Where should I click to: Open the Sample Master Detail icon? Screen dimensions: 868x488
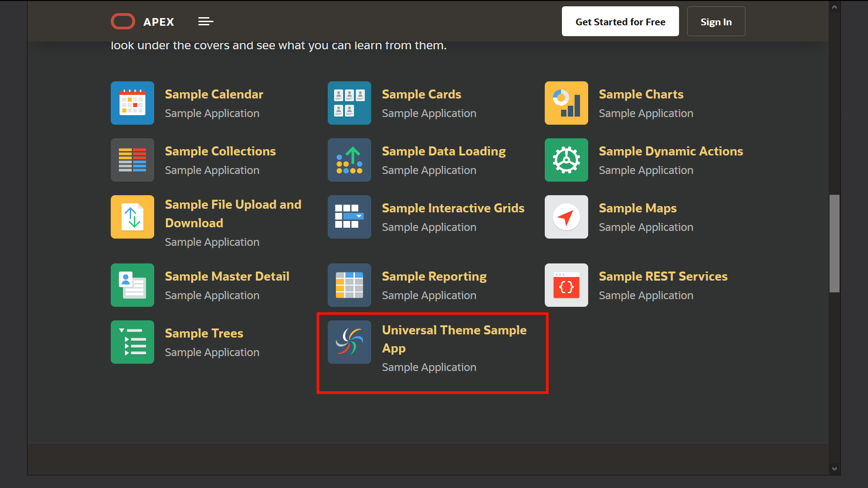point(132,285)
